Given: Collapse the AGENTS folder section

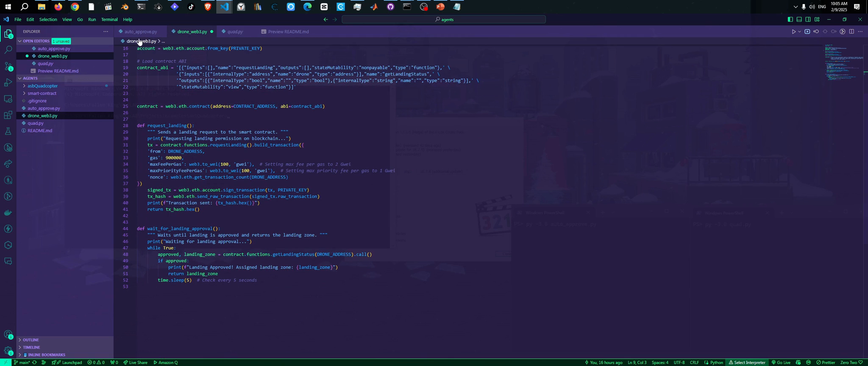Looking at the screenshot, I should click(x=65, y=78).
